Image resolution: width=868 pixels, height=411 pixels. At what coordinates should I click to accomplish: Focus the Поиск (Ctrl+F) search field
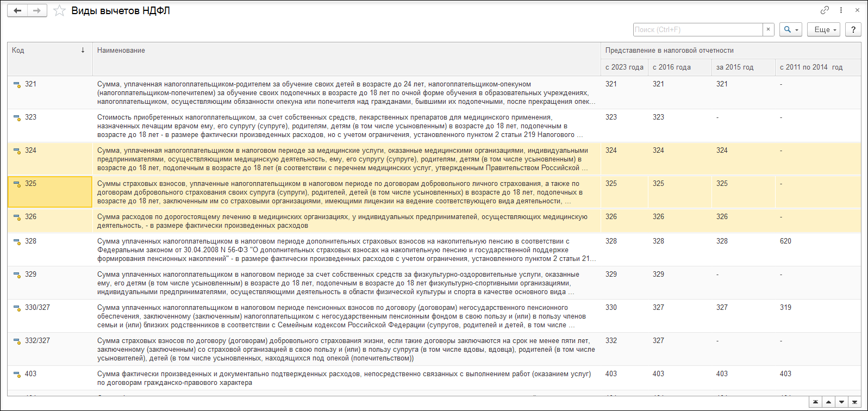click(698, 29)
